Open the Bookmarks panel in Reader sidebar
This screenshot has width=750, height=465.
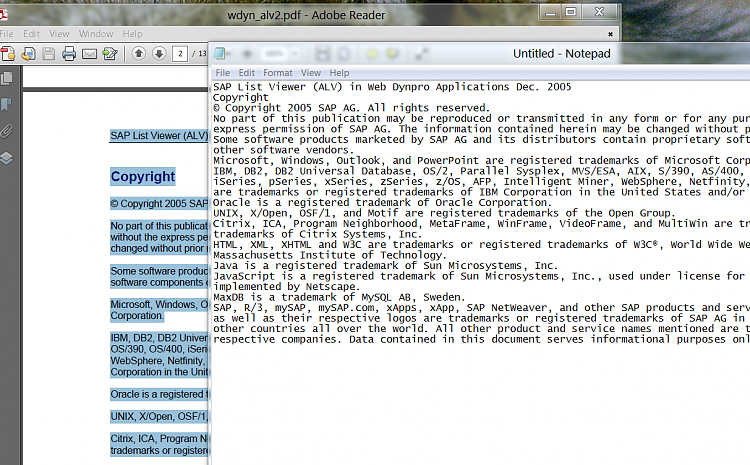pyautogui.click(x=6, y=104)
